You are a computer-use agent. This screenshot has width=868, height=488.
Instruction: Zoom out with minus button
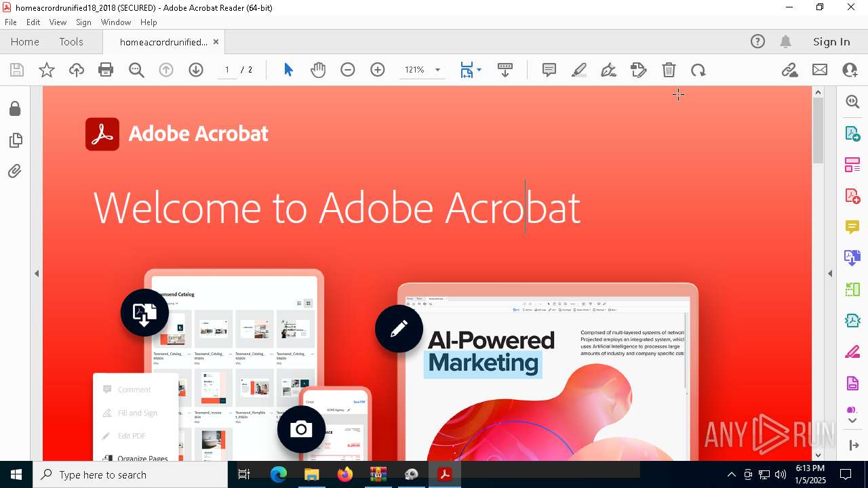348,70
